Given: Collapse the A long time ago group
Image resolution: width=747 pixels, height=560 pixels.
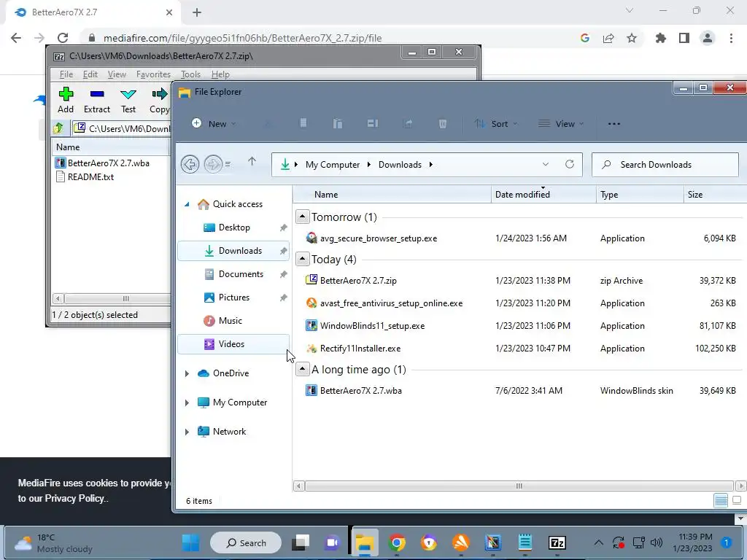Looking at the screenshot, I should point(302,369).
